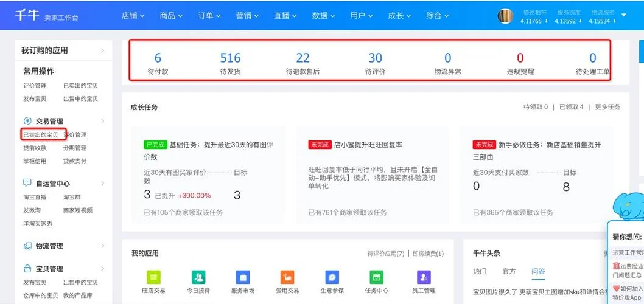Open 分期管理 link
Screen dimensions: 644x304
click(x=75, y=148)
